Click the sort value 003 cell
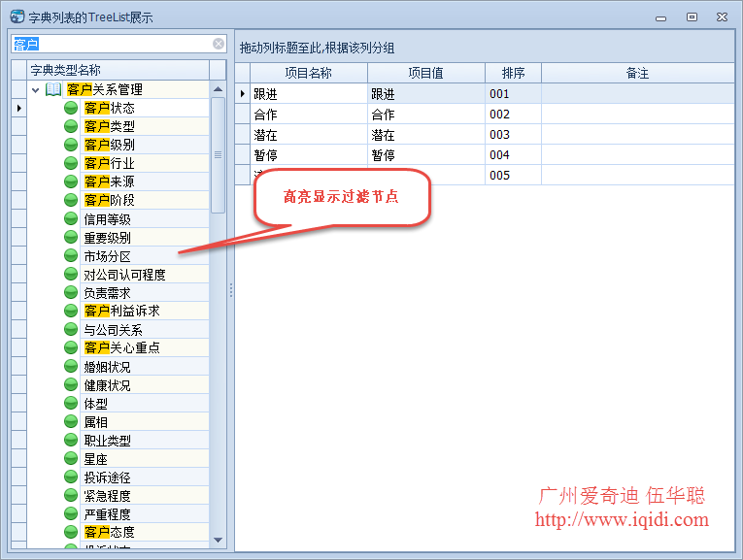The image size is (743, 560). [x=513, y=135]
